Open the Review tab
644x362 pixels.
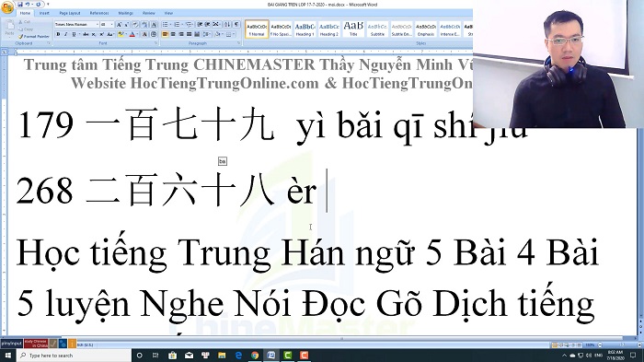click(x=149, y=13)
